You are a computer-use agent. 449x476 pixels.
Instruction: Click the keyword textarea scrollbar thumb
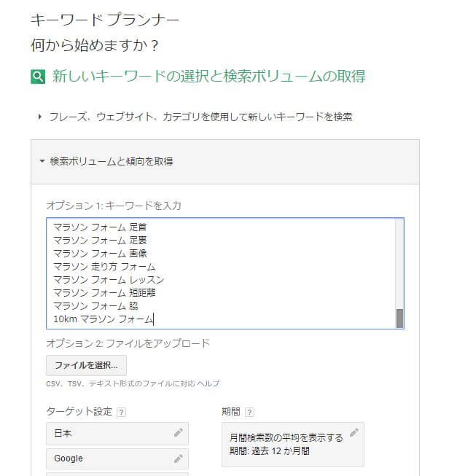(x=400, y=319)
